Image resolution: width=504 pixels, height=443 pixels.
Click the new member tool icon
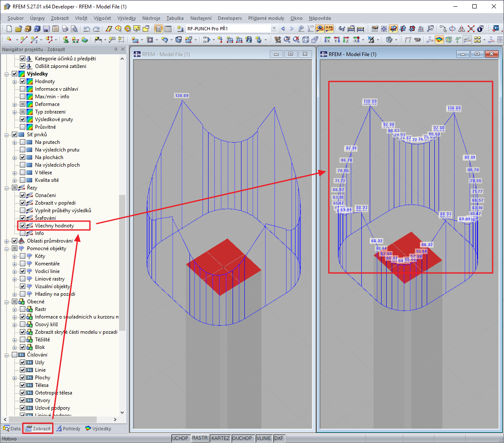click(34, 40)
